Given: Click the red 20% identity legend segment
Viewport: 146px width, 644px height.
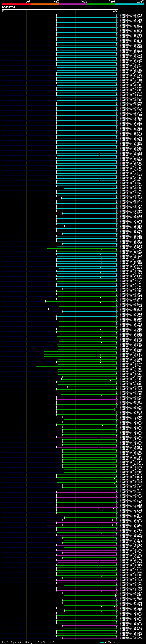Looking at the screenshot, I should click(x=16, y=4).
